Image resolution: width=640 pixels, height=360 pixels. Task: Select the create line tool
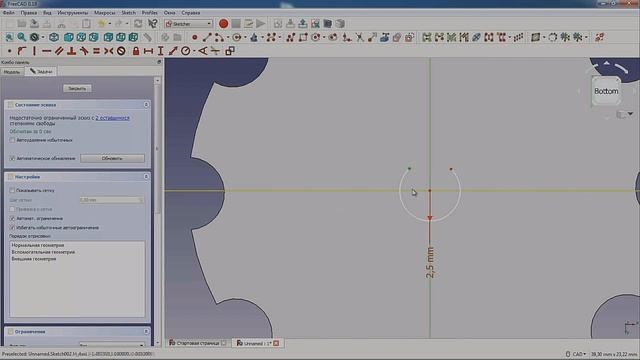pos(207,38)
